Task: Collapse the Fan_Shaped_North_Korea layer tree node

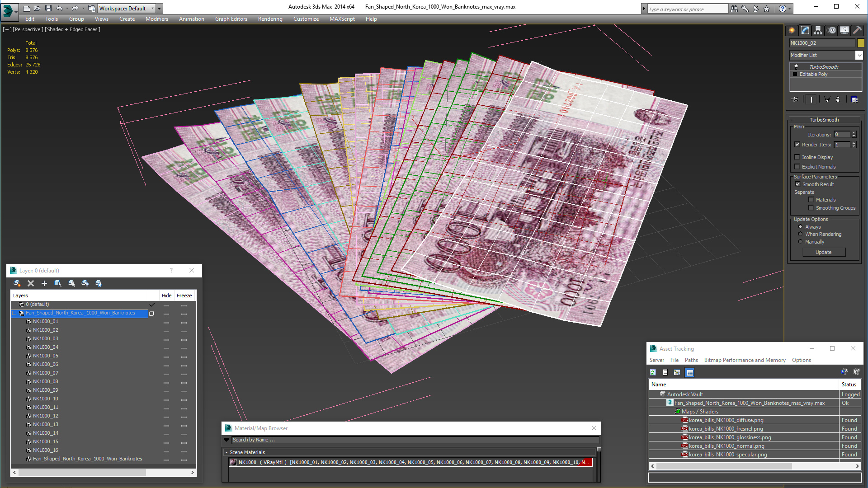Action: [x=14, y=313]
